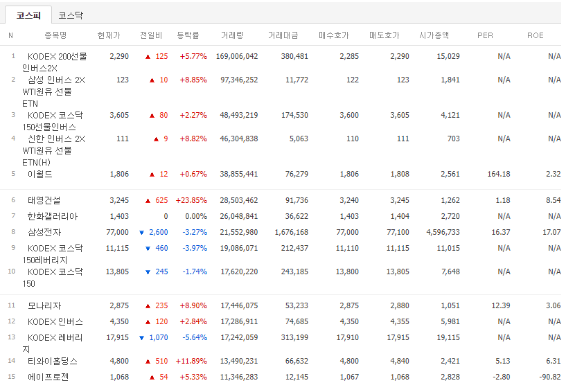Viewport: 566px width, 392px height.
Task: Open the KODEX 인버스 stock link
Action: coord(55,321)
